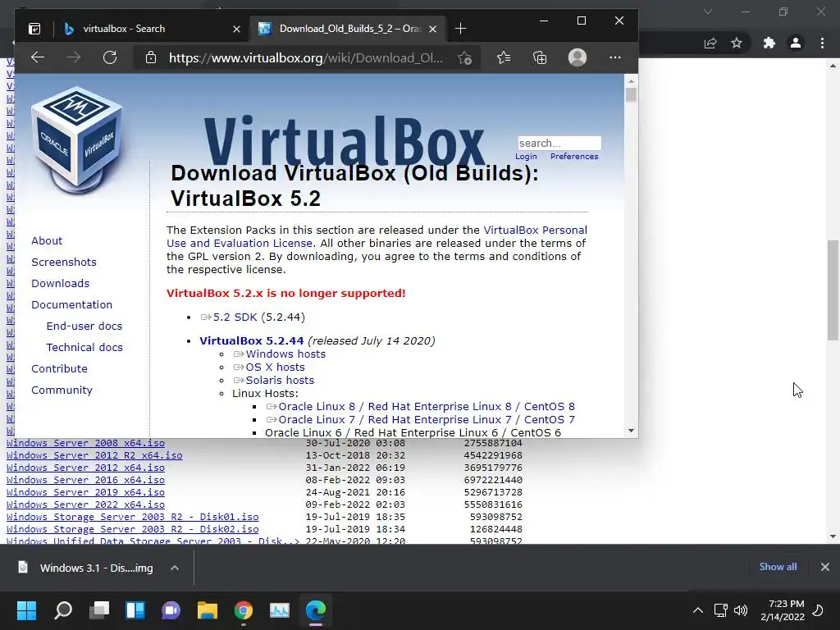The height and width of the screenshot is (630, 840).
Task: Share this page in Chrome
Action: click(710, 43)
